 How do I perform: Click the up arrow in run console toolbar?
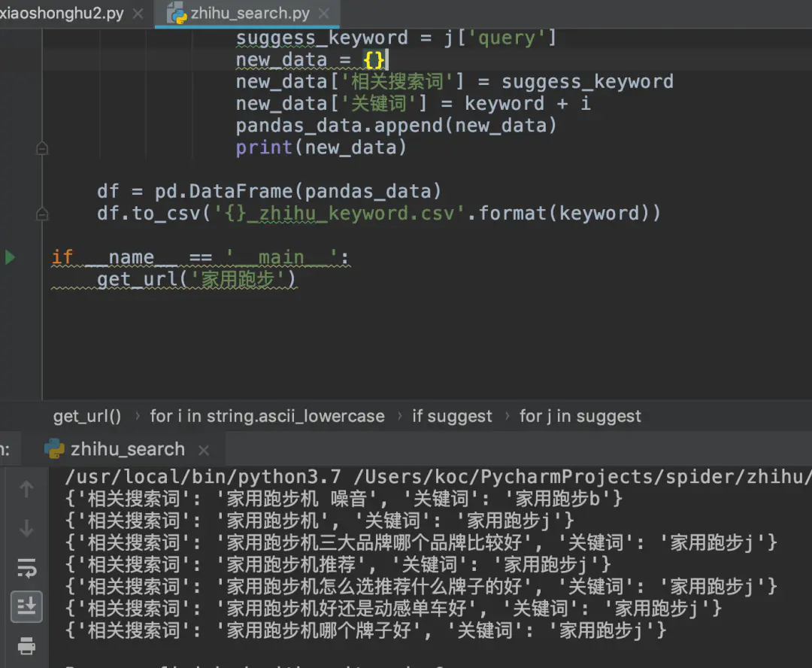pyautogui.click(x=26, y=489)
